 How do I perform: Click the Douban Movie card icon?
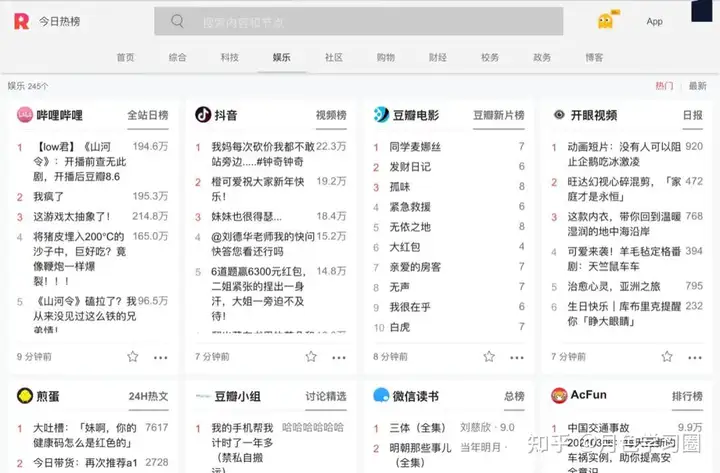(x=381, y=115)
